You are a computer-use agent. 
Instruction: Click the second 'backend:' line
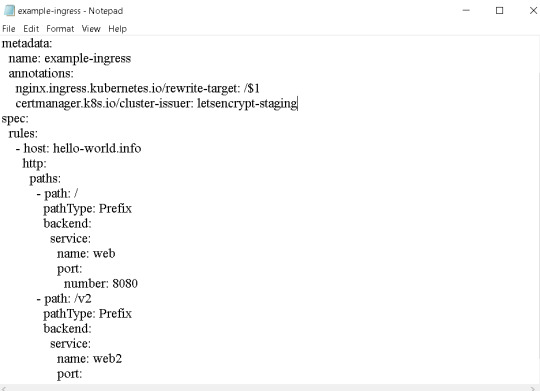[67, 329]
